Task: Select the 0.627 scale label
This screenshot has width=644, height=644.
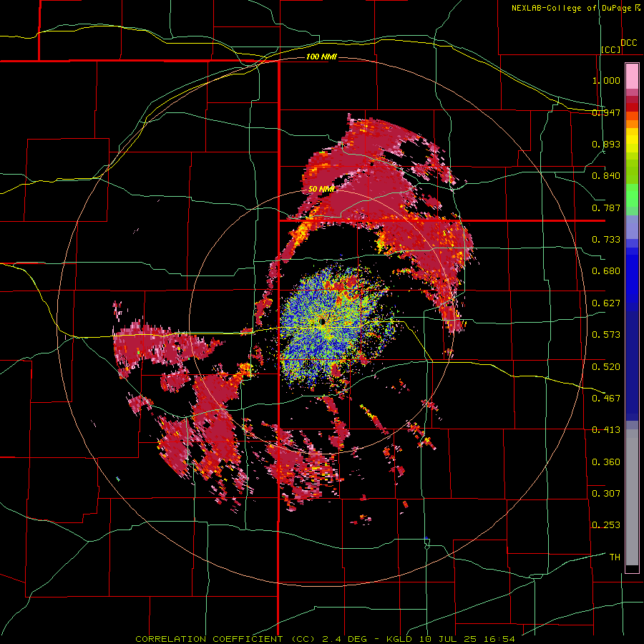Action: pyautogui.click(x=606, y=303)
